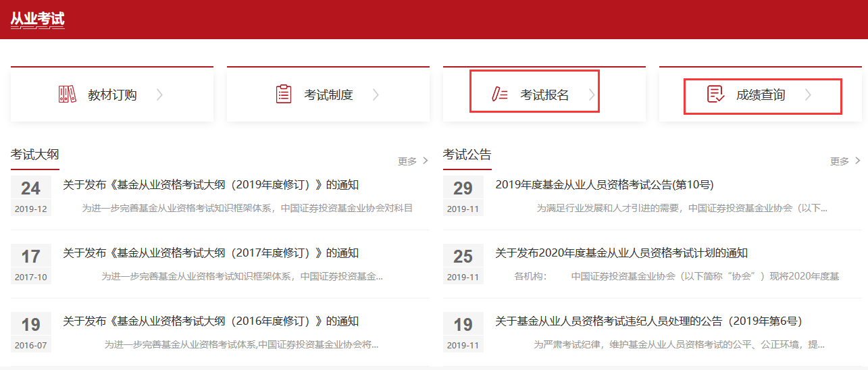Open the 2016年度修订 exam syllabus notice
The image size is (868, 370).
click(x=211, y=321)
